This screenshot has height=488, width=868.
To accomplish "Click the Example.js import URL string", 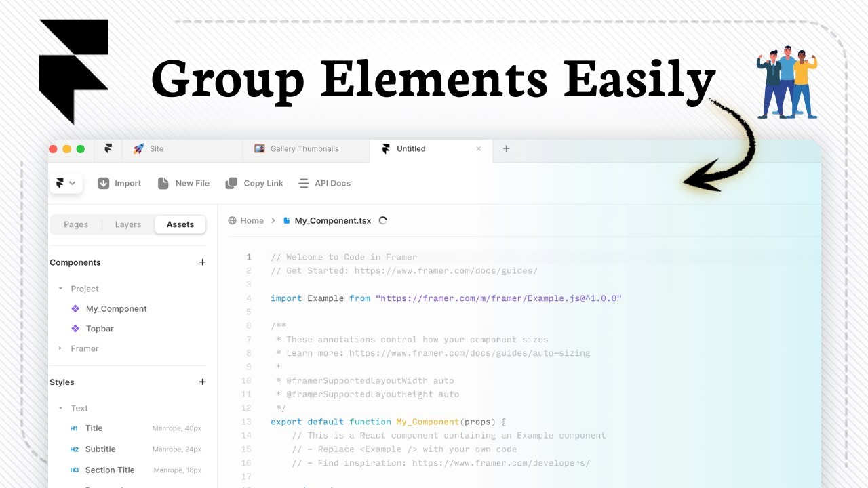I will (x=498, y=298).
